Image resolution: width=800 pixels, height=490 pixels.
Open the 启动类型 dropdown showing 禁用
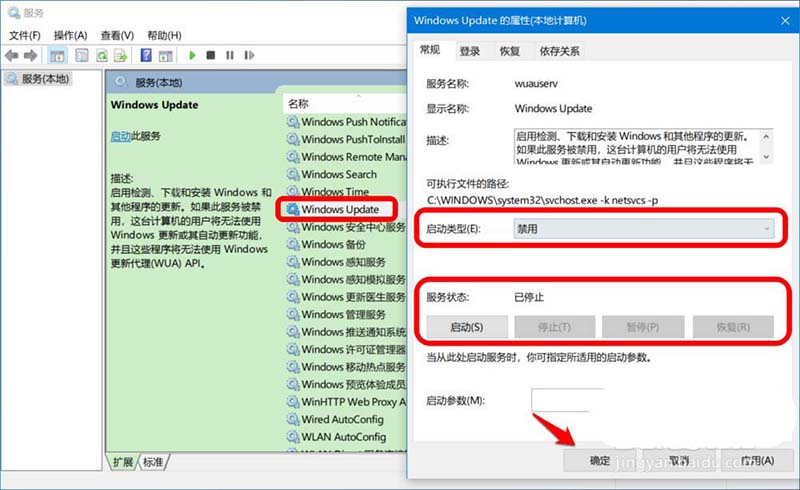(x=643, y=229)
